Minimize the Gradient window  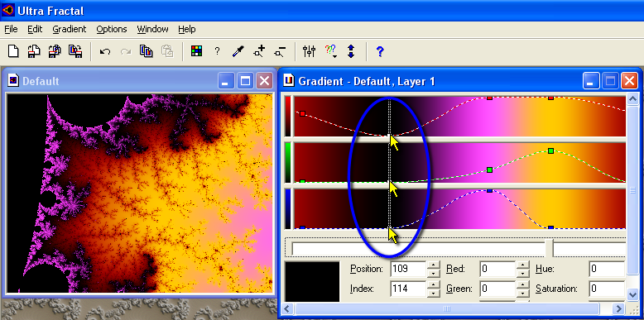click(x=590, y=81)
